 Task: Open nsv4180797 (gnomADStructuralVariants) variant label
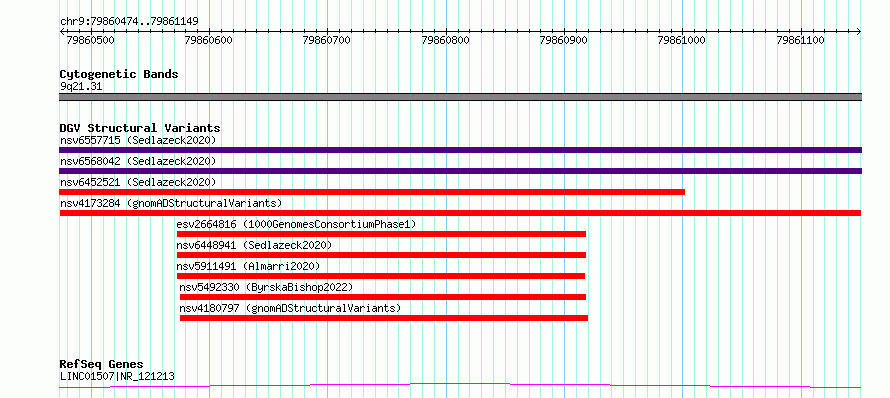[x=290, y=308]
